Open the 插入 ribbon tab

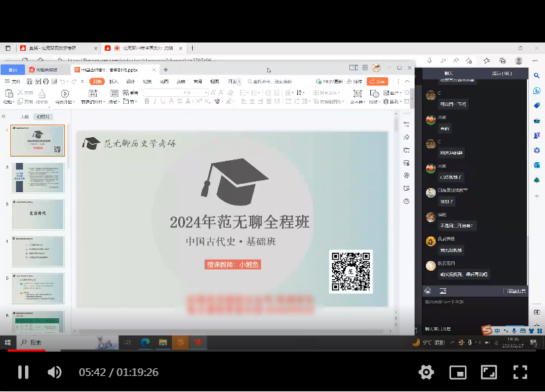113,81
